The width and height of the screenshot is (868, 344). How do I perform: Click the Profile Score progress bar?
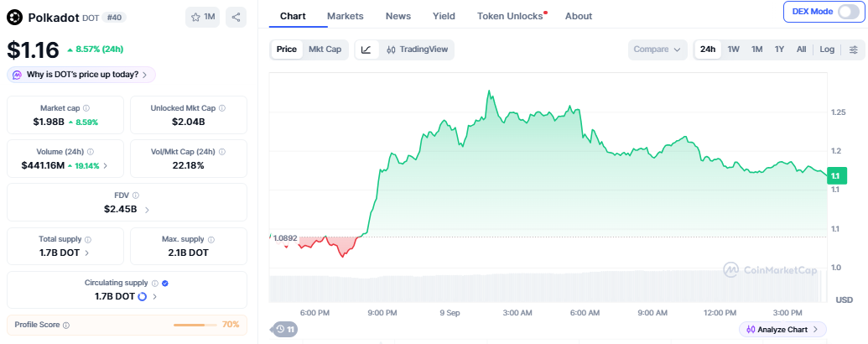click(x=196, y=326)
